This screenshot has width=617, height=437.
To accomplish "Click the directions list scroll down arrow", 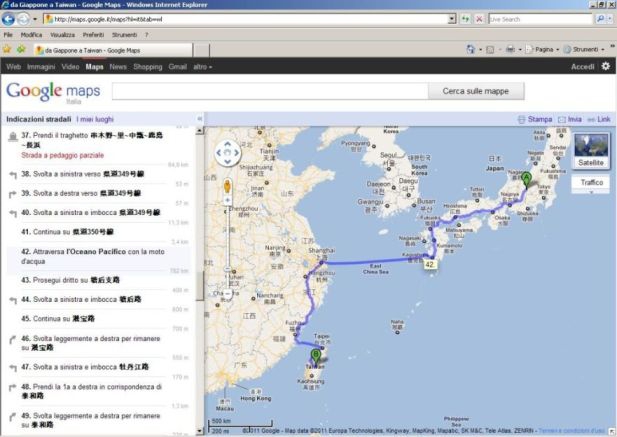I will [x=200, y=431].
